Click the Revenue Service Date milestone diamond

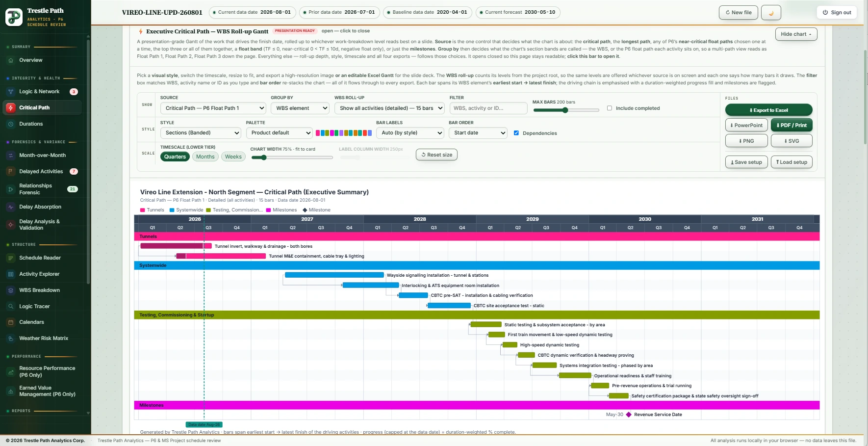click(x=629, y=415)
